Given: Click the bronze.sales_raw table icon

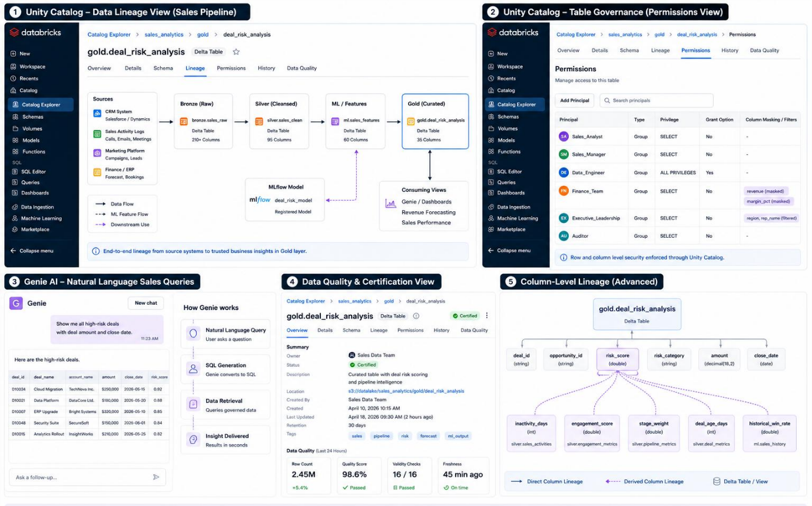Looking at the screenshot, I should click(x=184, y=121).
